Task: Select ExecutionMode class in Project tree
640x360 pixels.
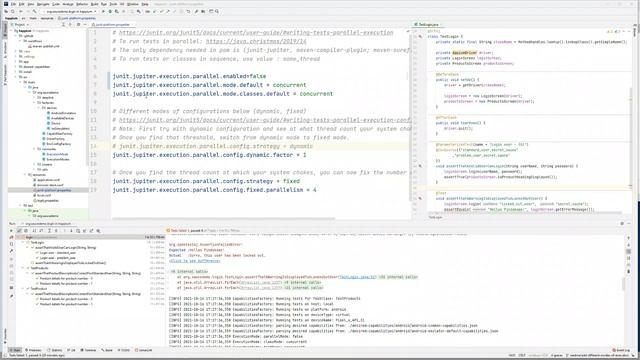Action: (x=57, y=154)
